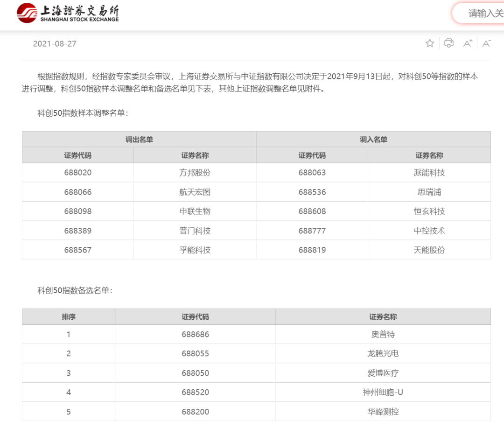Favorite this article with star icon
The image size is (504, 428).
click(x=430, y=43)
